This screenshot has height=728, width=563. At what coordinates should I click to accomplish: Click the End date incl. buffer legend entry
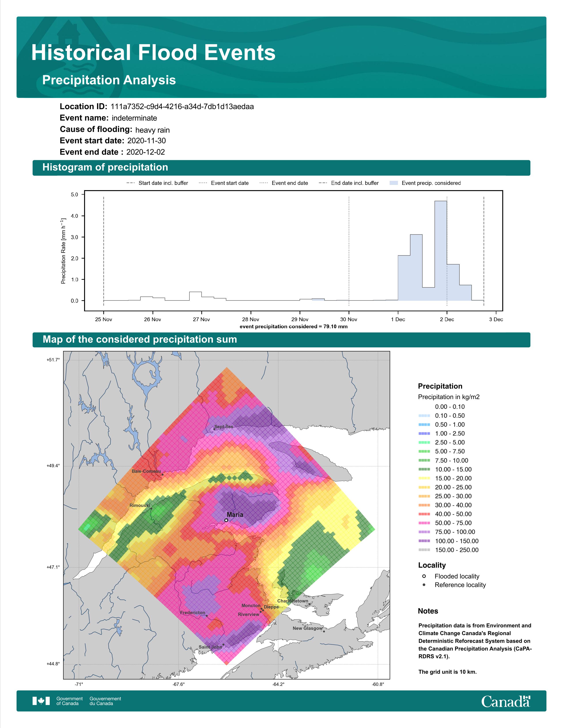349,183
